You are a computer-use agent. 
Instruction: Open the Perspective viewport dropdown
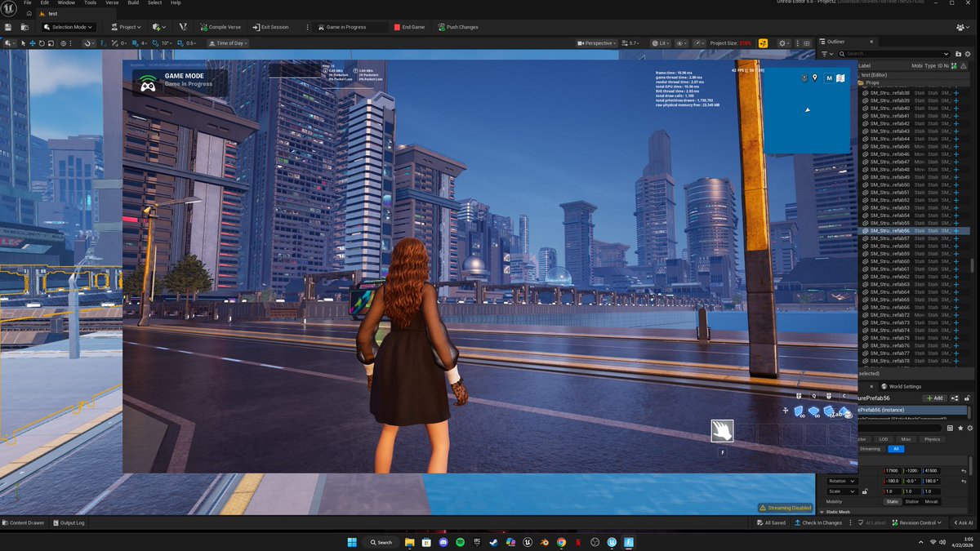click(598, 44)
